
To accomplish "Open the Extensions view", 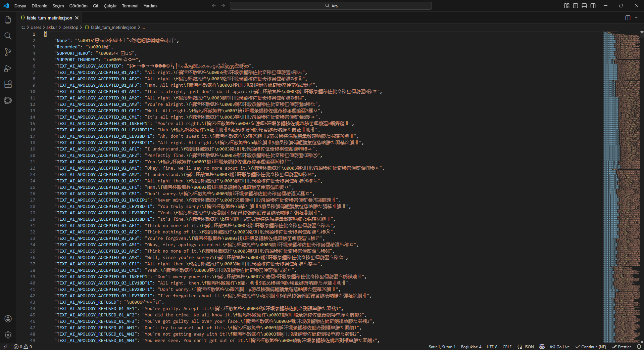I will [8, 84].
